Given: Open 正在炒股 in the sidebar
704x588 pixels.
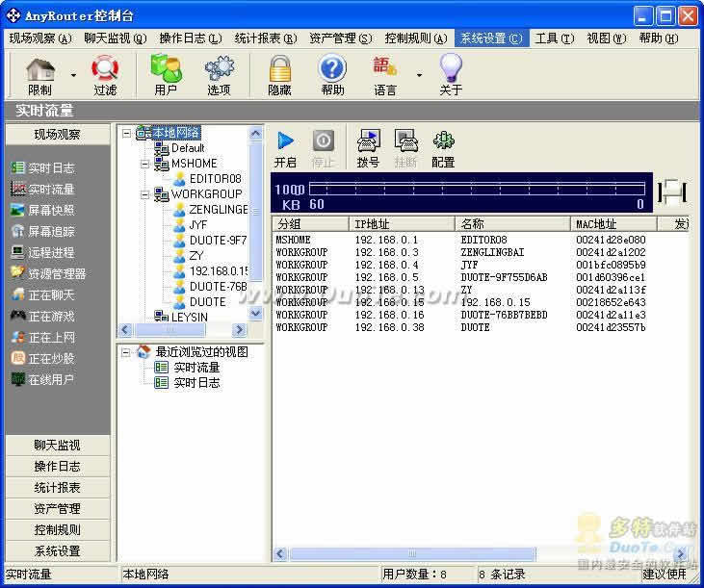Looking at the screenshot, I should click(x=43, y=358).
